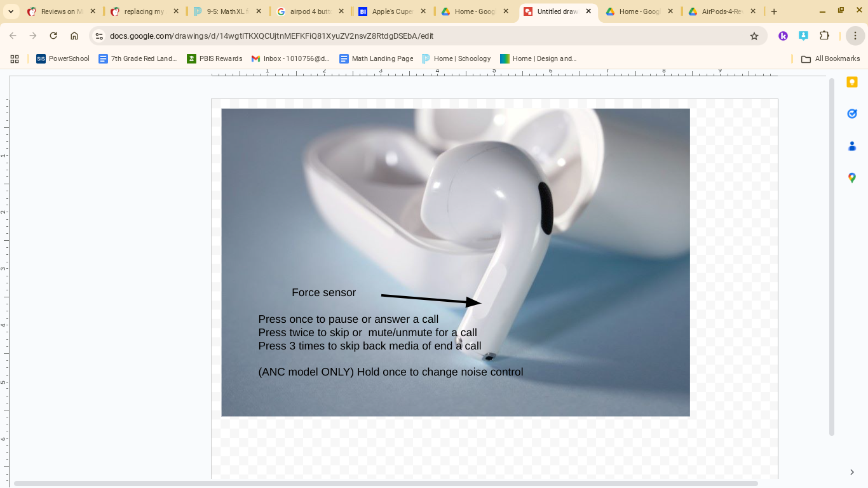Screen dimensions: 868x488
Task: Open the PBIS Rewards bookmark
Action: [x=215, y=58]
